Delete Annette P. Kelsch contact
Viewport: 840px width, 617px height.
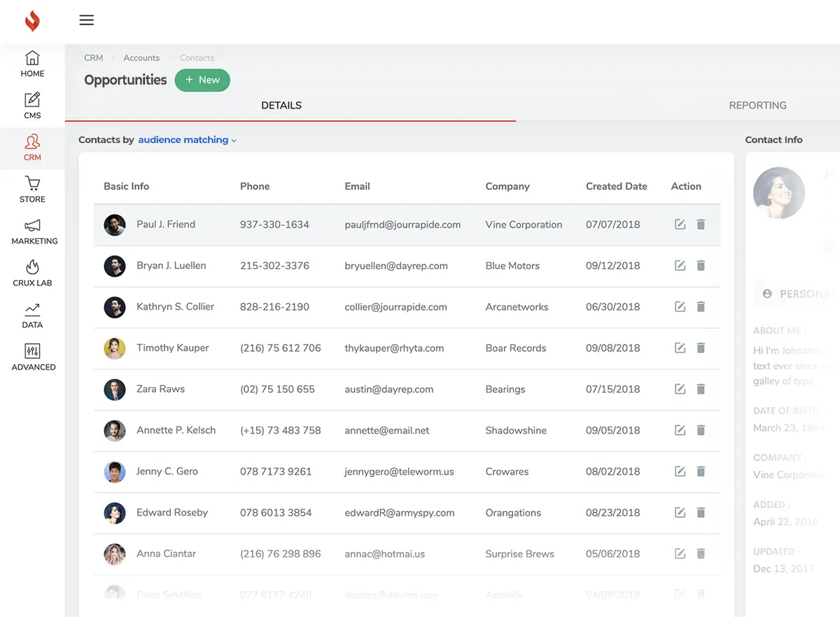(x=701, y=430)
